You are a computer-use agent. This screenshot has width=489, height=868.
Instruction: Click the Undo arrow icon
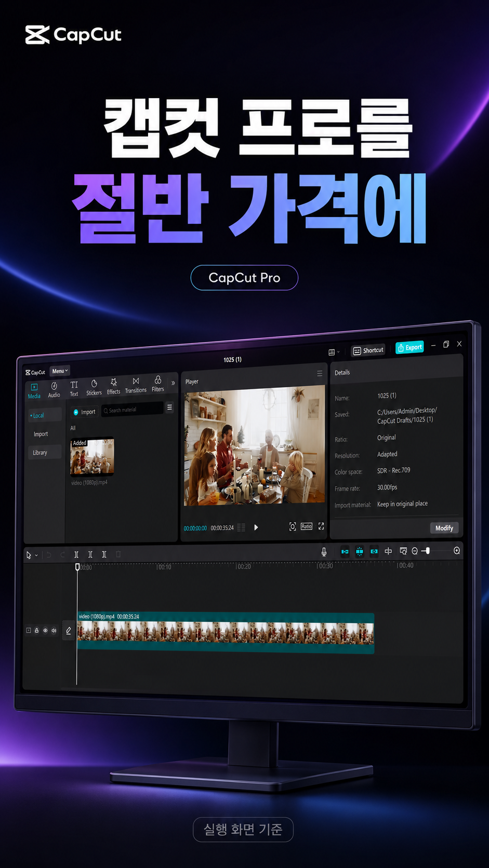point(49,554)
